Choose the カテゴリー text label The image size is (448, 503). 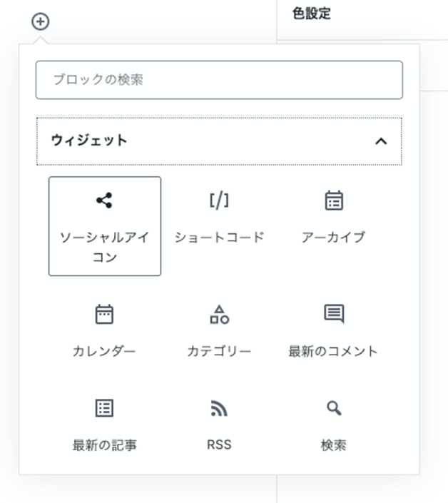coord(219,351)
